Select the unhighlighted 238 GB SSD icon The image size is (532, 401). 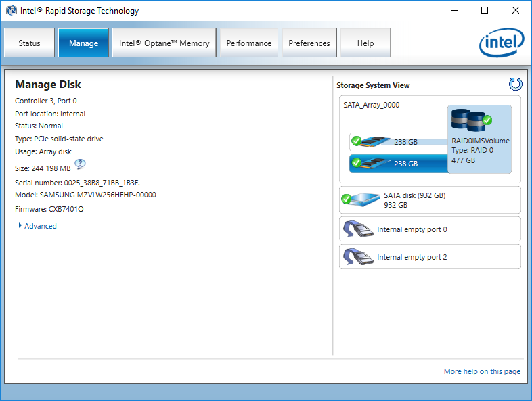coord(371,141)
